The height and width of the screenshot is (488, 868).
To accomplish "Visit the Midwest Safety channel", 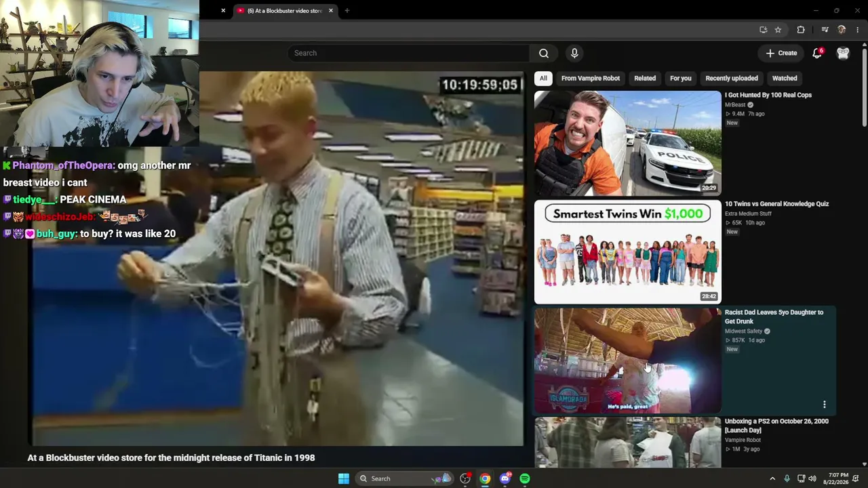I will click(744, 331).
